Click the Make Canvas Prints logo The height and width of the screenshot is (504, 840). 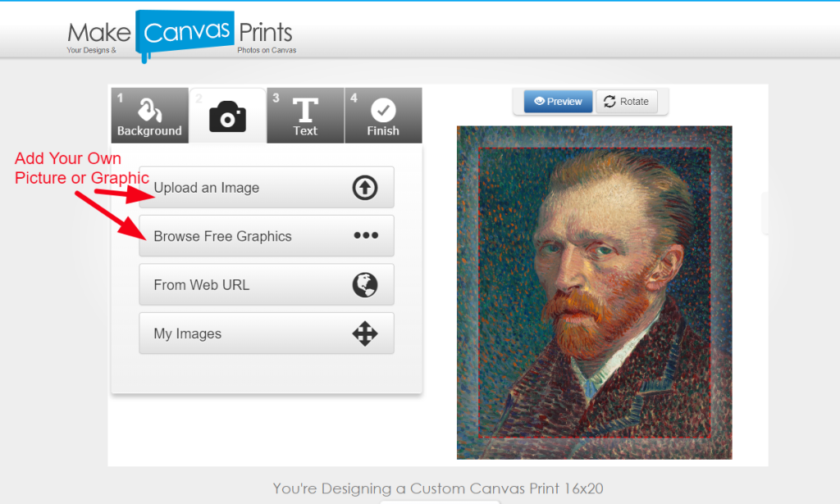(180, 34)
